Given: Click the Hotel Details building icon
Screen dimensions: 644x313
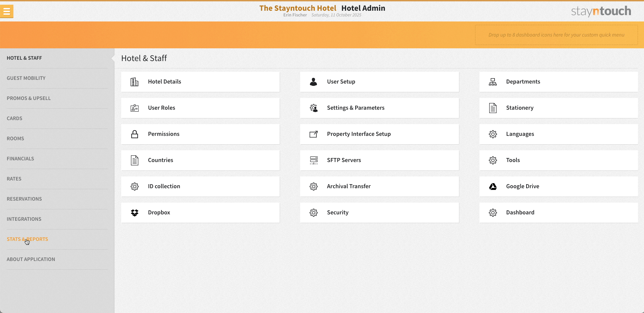Looking at the screenshot, I should [x=135, y=82].
